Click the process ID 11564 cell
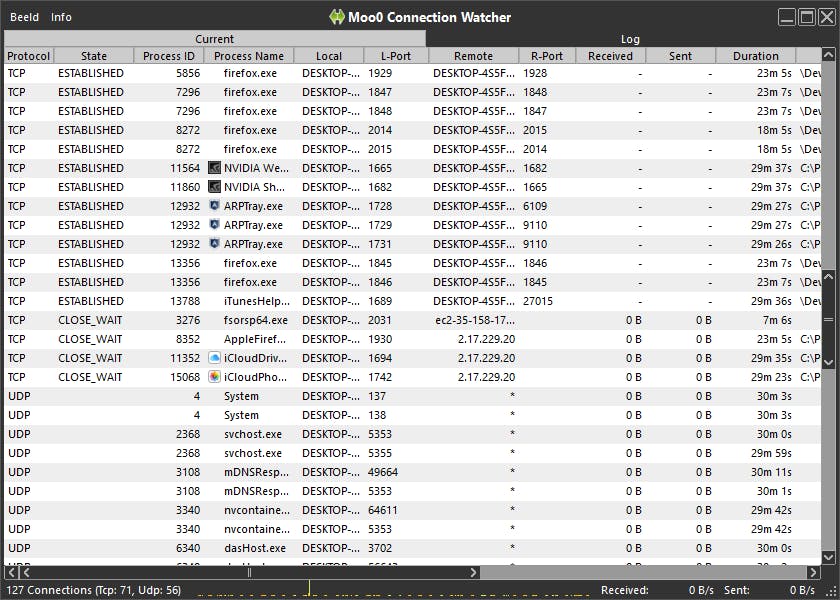Screen dimensions: 840x600 [185, 168]
